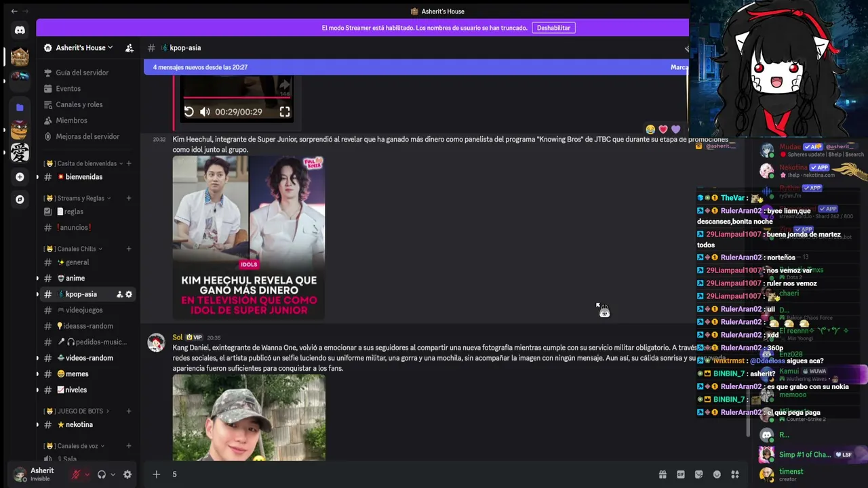The height and width of the screenshot is (488, 868).
Task: Open Discover servers compass icon
Action: (x=20, y=200)
